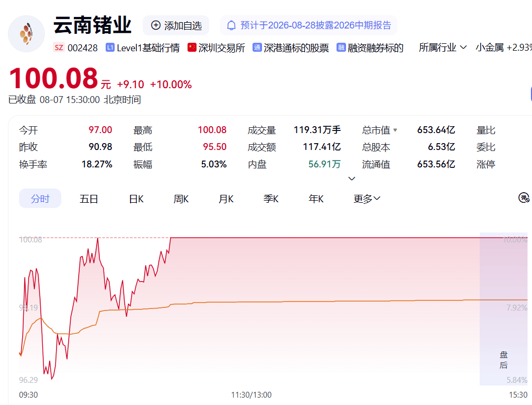Click the 5.84% right axis label
The width and height of the screenshot is (532, 405).
tap(517, 380)
